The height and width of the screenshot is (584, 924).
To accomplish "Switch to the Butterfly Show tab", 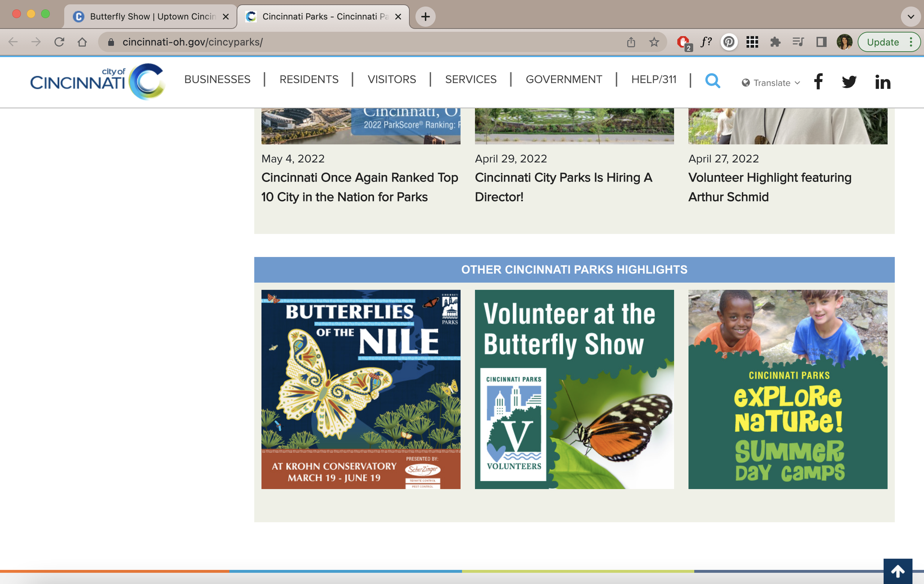I will click(x=151, y=17).
